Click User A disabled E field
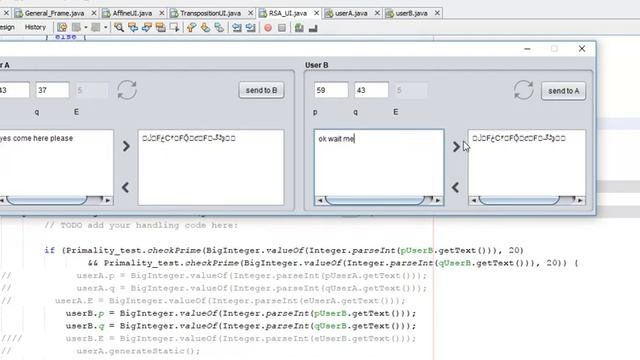 [x=92, y=90]
